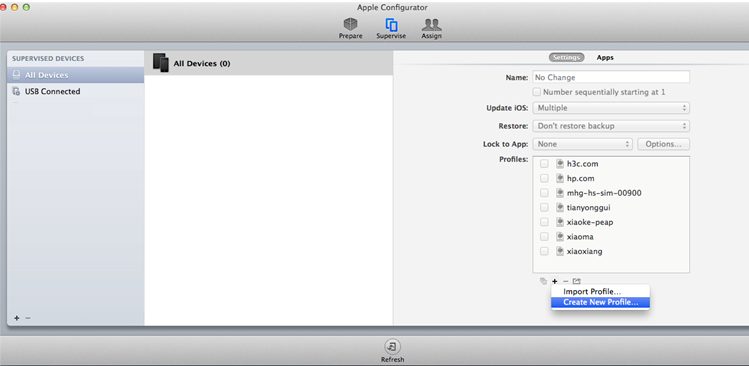Click the All Devices sidebar drive icon
The image size is (749, 366).
(17, 75)
